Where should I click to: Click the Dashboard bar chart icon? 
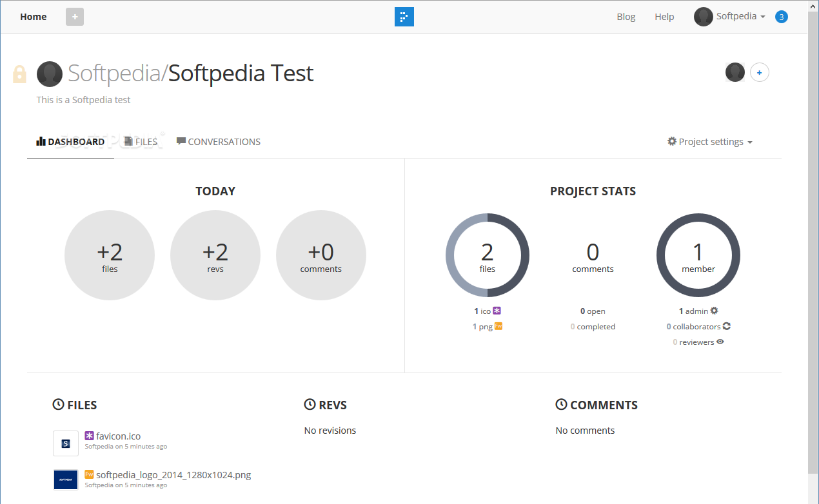(x=41, y=141)
